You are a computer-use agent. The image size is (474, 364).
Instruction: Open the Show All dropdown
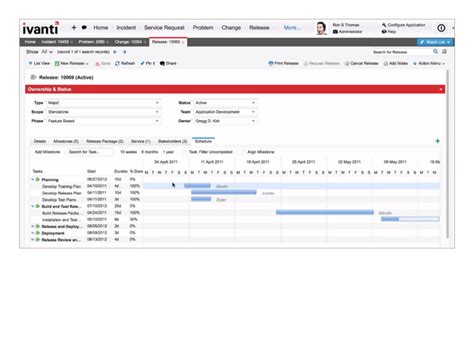click(47, 52)
